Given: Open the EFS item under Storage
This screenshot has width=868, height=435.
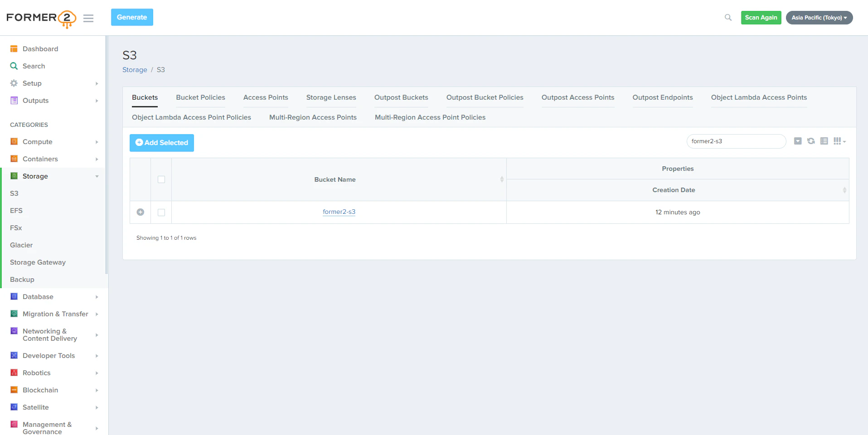Looking at the screenshot, I should coord(16,211).
